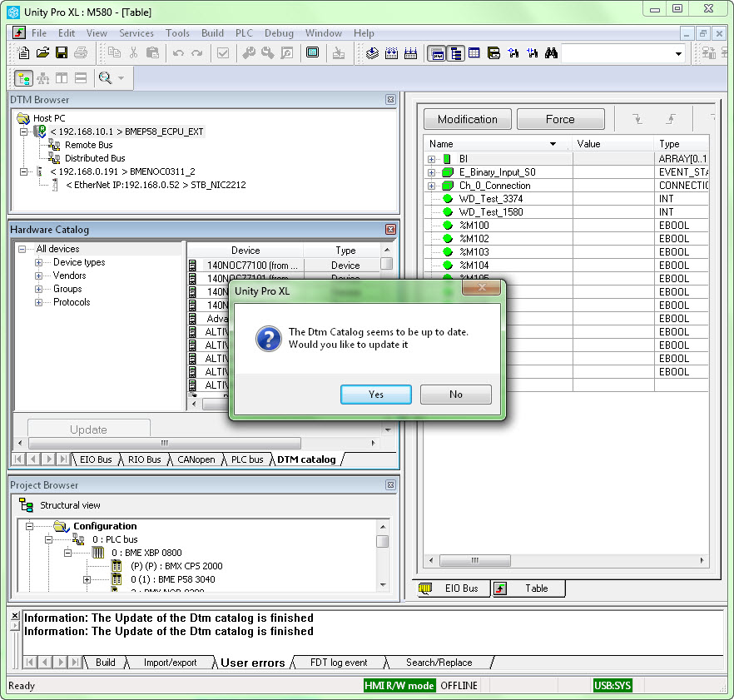Image resolution: width=734 pixels, height=700 pixels.
Task: Switch to the Import/export output tab
Action: point(171,662)
